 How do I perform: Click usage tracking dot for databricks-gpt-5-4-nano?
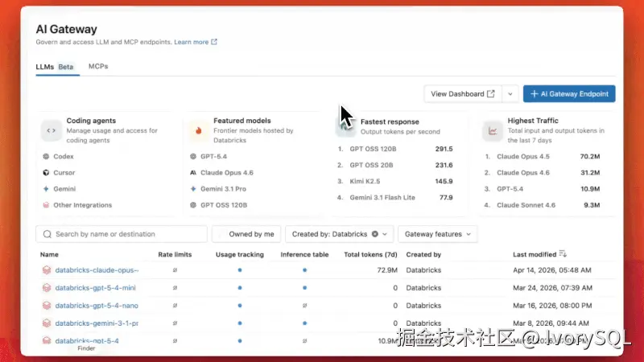click(240, 306)
